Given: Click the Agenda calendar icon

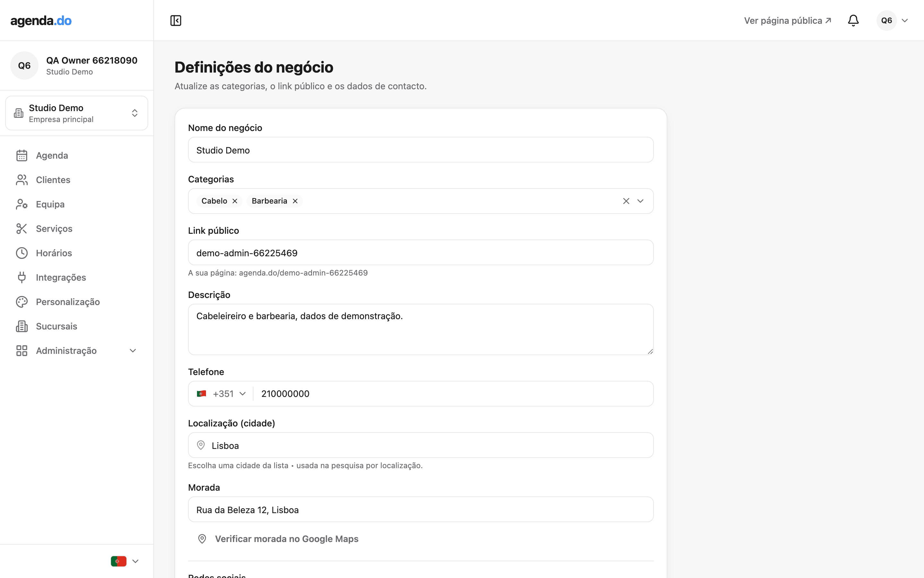Looking at the screenshot, I should point(22,156).
